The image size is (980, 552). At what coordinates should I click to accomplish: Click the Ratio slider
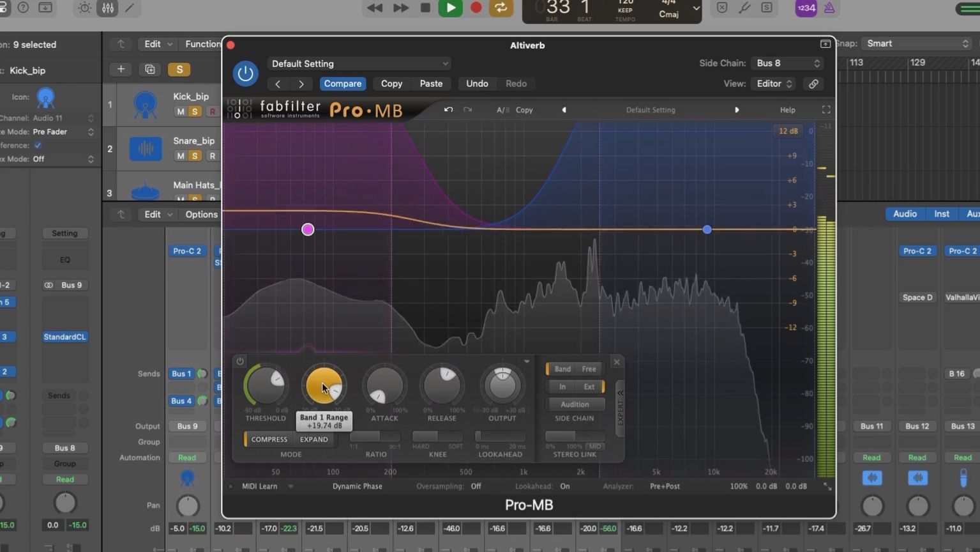click(x=375, y=437)
